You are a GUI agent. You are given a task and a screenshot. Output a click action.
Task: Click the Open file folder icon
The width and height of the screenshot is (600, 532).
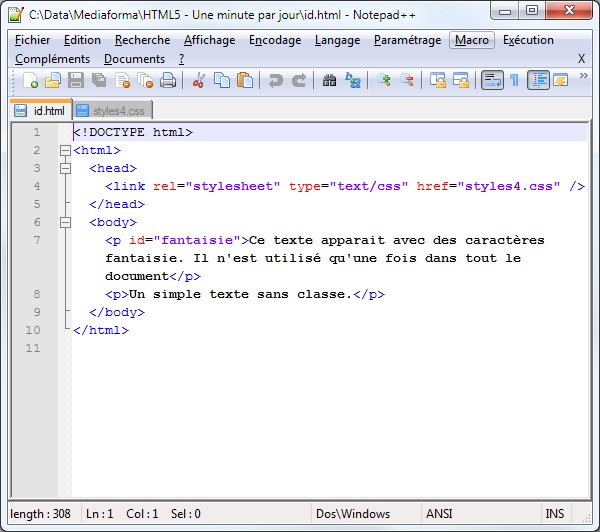[53, 81]
